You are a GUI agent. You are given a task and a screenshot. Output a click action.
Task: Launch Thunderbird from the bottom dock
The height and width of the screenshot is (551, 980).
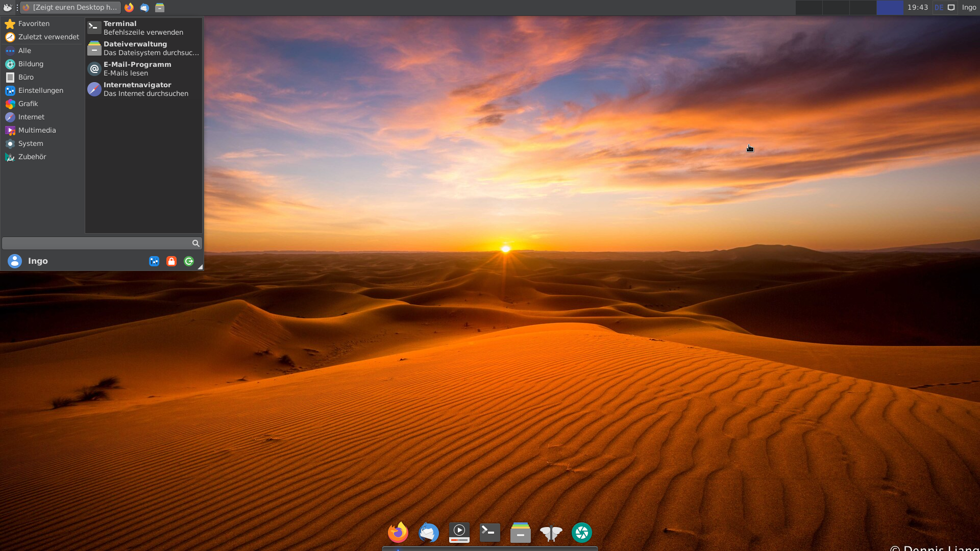point(429,533)
